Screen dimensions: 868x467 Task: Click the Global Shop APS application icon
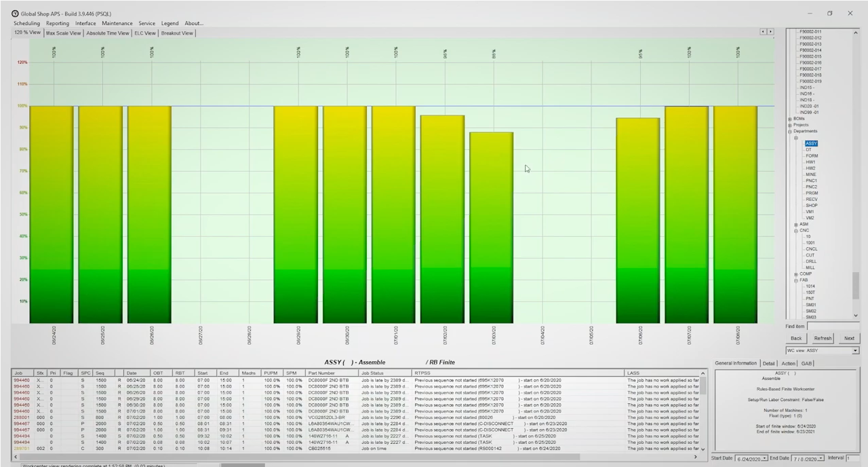[x=15, y=14]
